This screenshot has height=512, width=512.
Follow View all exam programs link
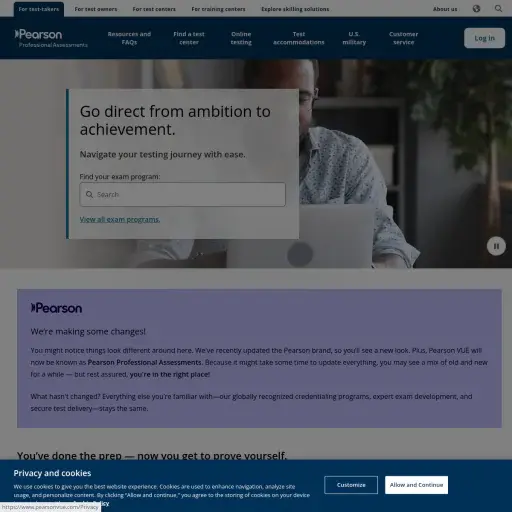tap(120, 219)
